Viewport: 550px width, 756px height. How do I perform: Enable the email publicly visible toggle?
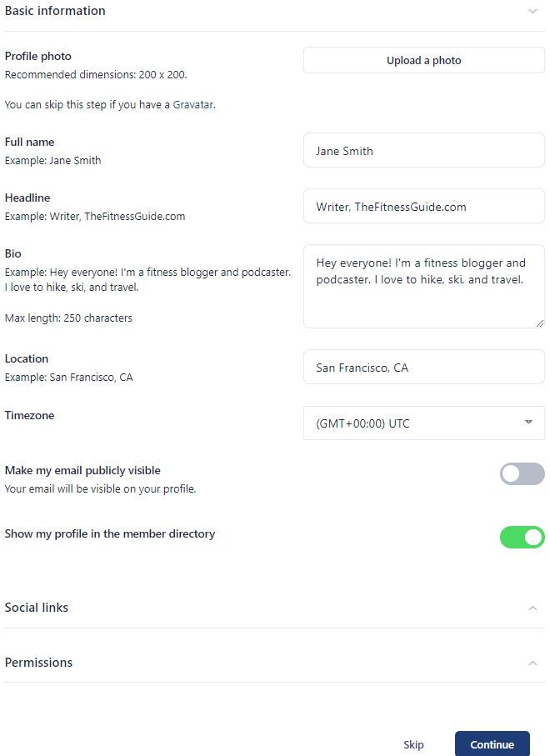522,473
